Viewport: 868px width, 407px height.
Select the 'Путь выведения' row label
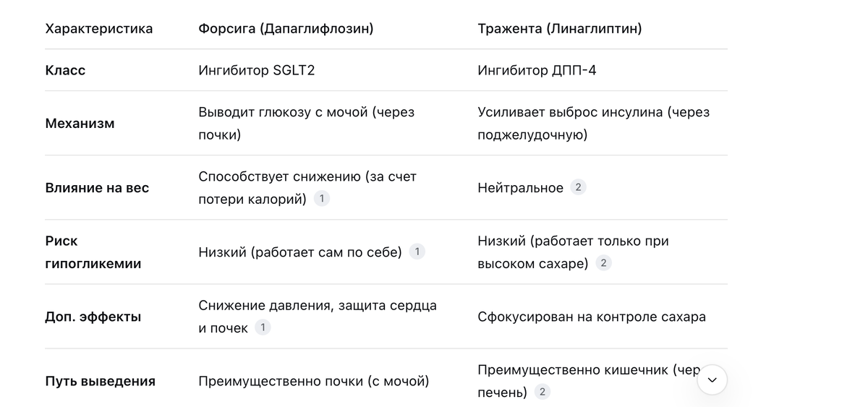[x=100, y=381]
